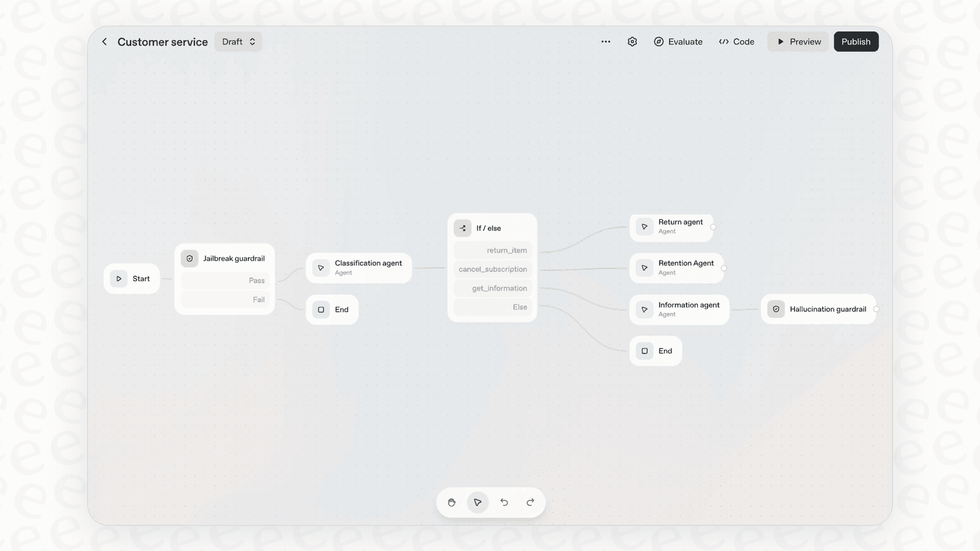
Task: Publish the workflow
Action: [x=856, y=41]
